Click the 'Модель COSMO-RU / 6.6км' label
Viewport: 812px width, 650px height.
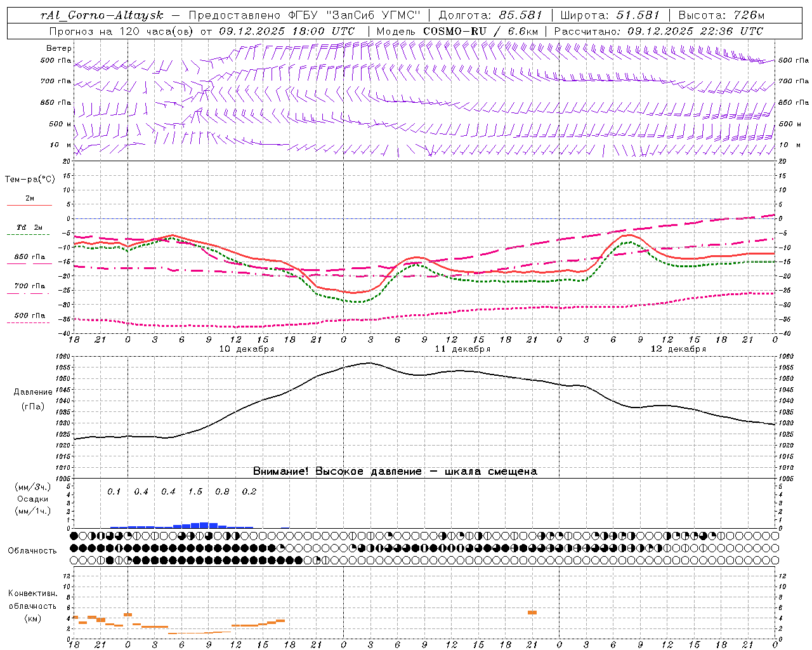(x=457, y=31)
